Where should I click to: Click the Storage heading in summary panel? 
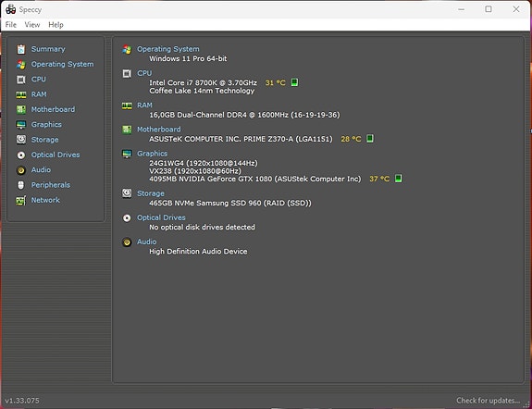point(151,193)
